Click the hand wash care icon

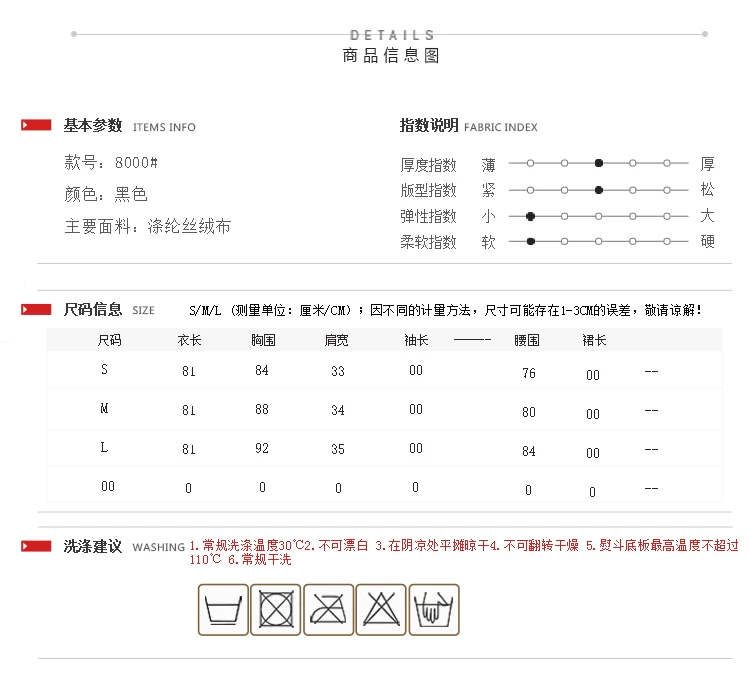pyautogui.click(x=434, y=608)
